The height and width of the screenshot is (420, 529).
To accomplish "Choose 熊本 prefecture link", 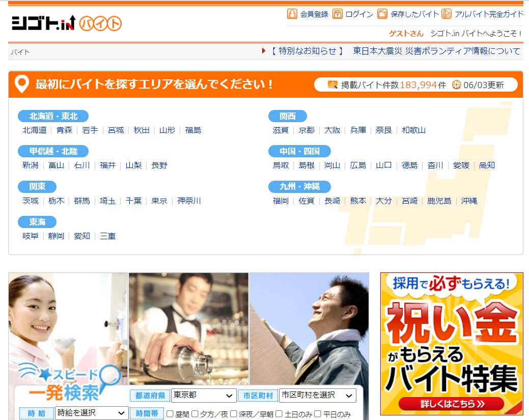I will [358, 201].
